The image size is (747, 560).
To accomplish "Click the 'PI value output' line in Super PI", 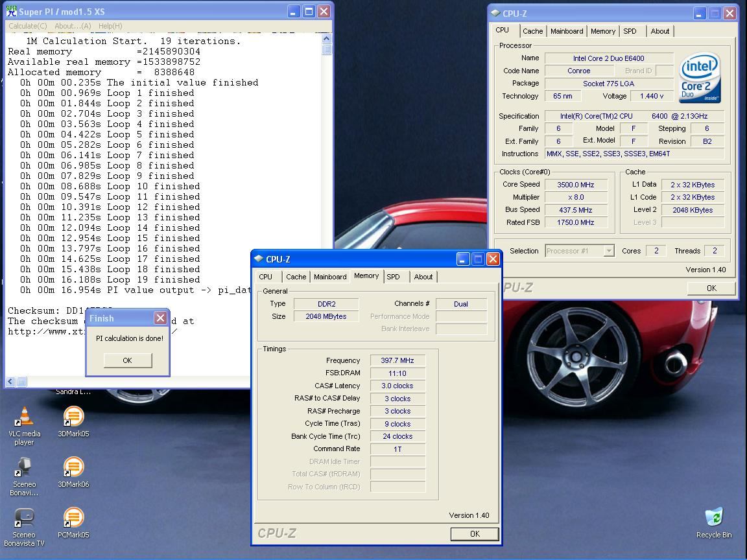I will 136,290.
